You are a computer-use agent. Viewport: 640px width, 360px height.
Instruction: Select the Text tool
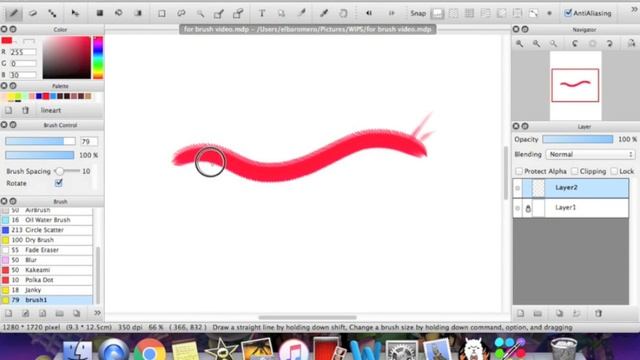(262, 13)
